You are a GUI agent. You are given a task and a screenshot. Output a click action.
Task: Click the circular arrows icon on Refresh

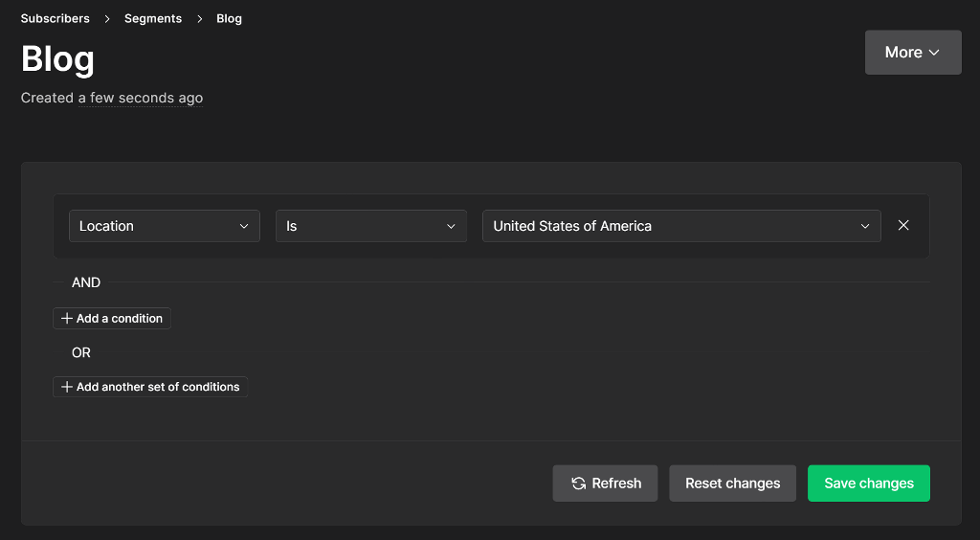(x=578, y=484)
